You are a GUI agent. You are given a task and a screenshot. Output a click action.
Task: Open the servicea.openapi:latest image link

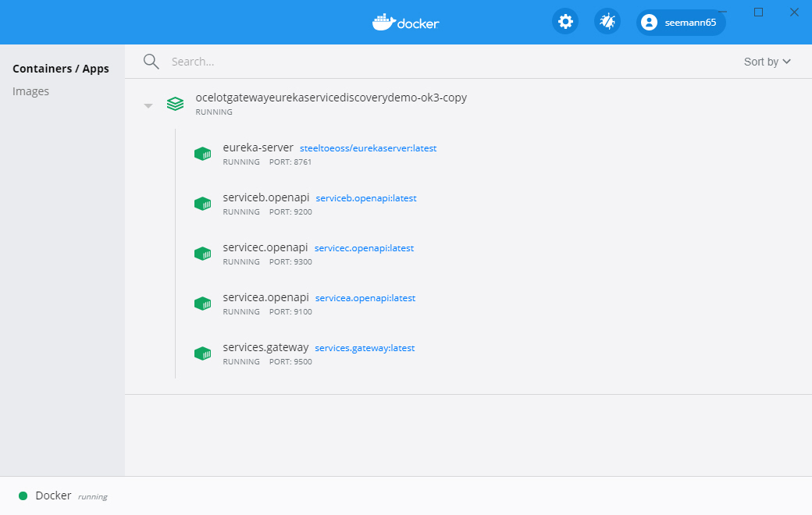(x=365, y=298)
